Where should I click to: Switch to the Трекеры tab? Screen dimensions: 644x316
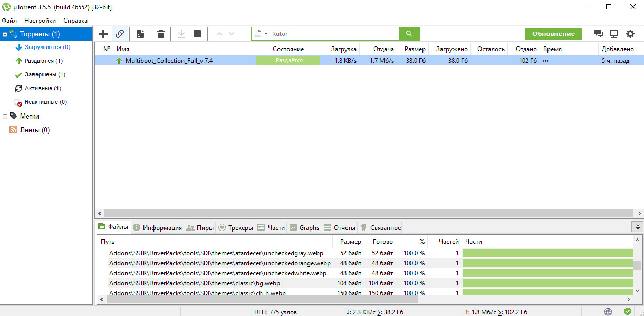(x=236, y=228)
